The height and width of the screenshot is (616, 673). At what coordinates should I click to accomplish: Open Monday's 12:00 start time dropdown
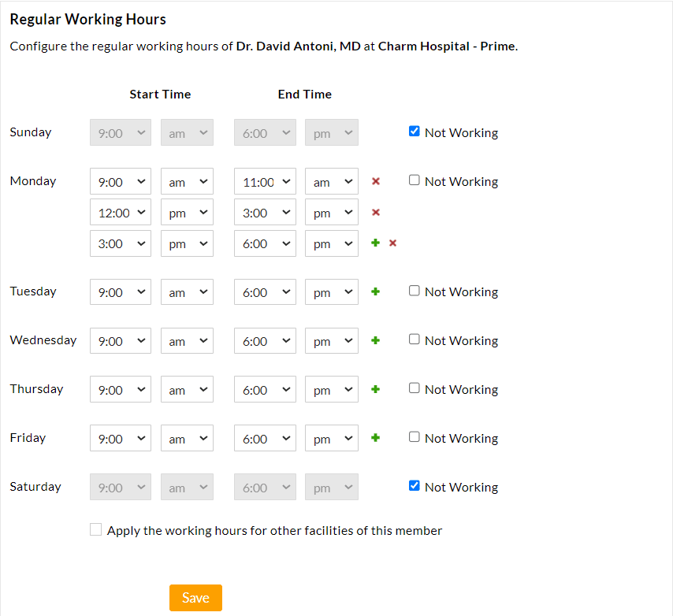pos(120,212)
